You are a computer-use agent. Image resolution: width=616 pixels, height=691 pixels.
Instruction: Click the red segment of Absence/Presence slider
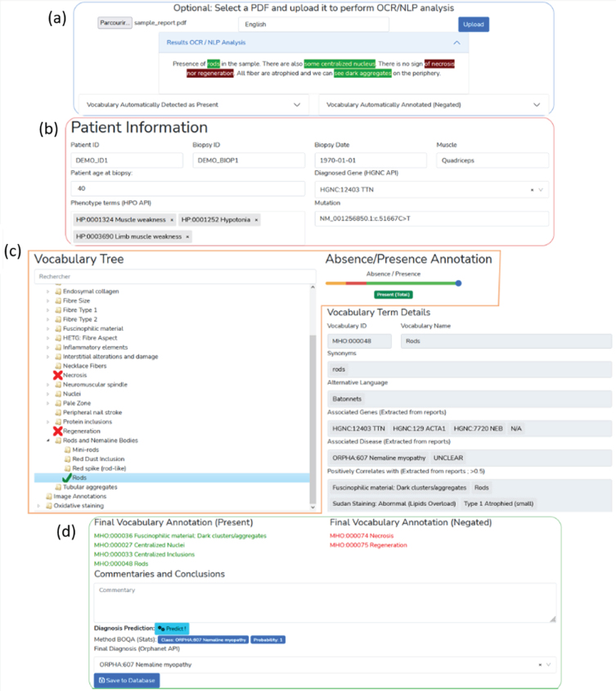tap(356, 283)
